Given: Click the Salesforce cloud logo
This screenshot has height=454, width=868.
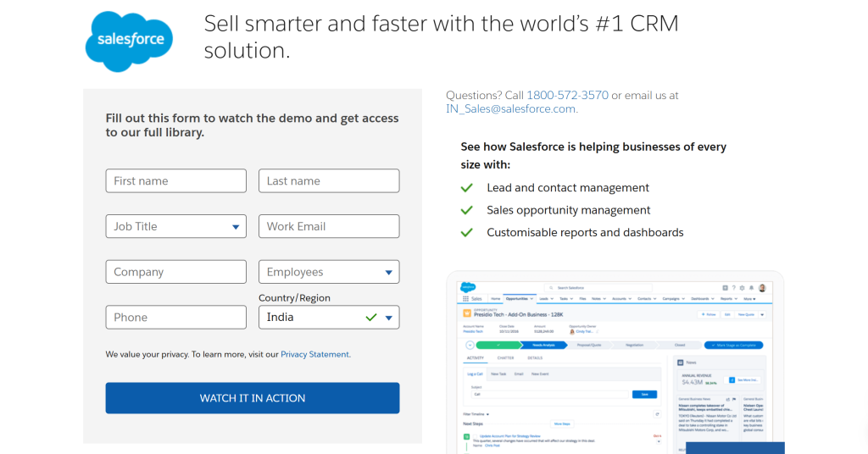Looking at the screenshot, I should pyautogui.click(x=129, y=42).
